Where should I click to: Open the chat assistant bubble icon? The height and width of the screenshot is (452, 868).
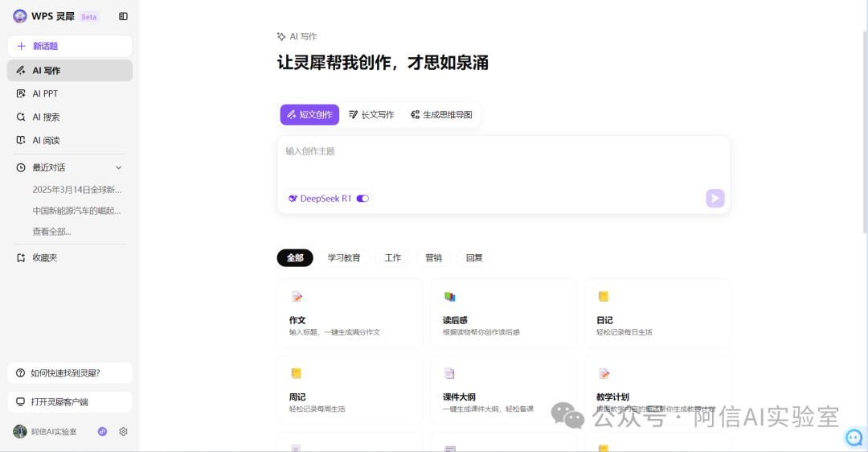854,438
